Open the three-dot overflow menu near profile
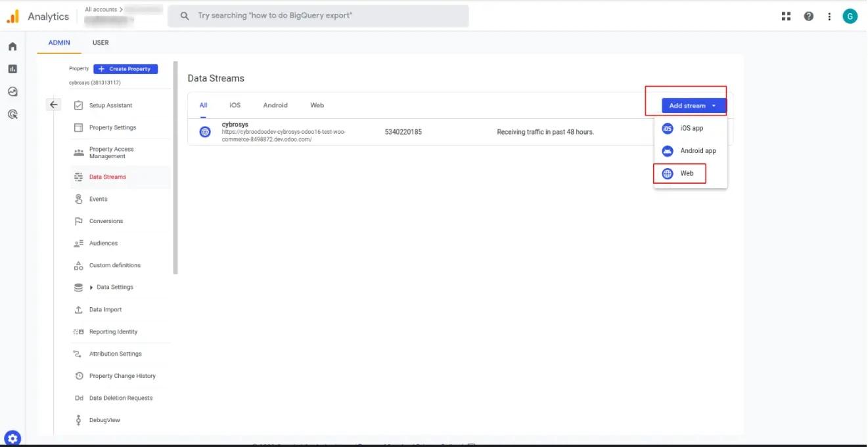Screen dimensions: 868x447 point(829,15)
